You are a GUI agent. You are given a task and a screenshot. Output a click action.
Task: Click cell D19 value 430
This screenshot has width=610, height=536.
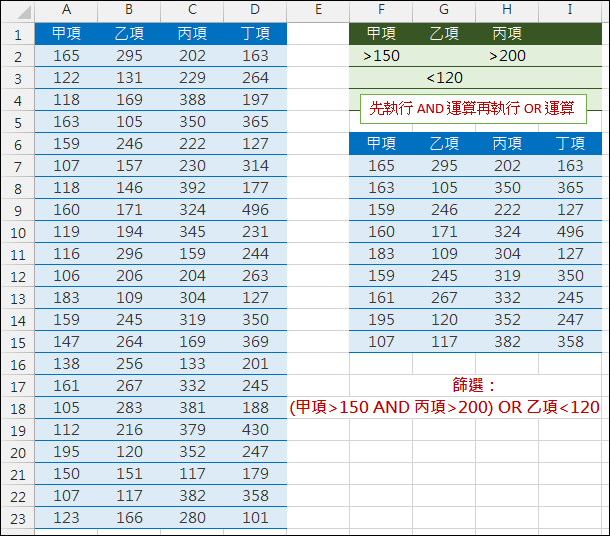tap(255, 430)
